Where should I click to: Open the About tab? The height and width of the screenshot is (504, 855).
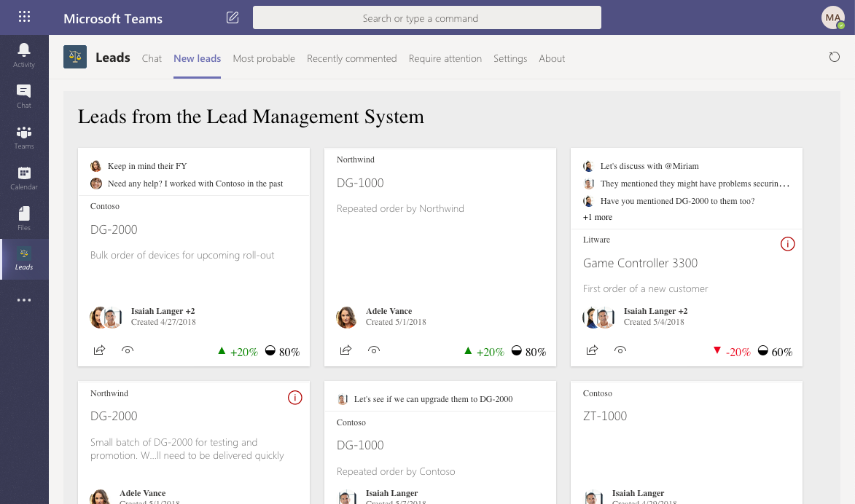coord(552,58)
